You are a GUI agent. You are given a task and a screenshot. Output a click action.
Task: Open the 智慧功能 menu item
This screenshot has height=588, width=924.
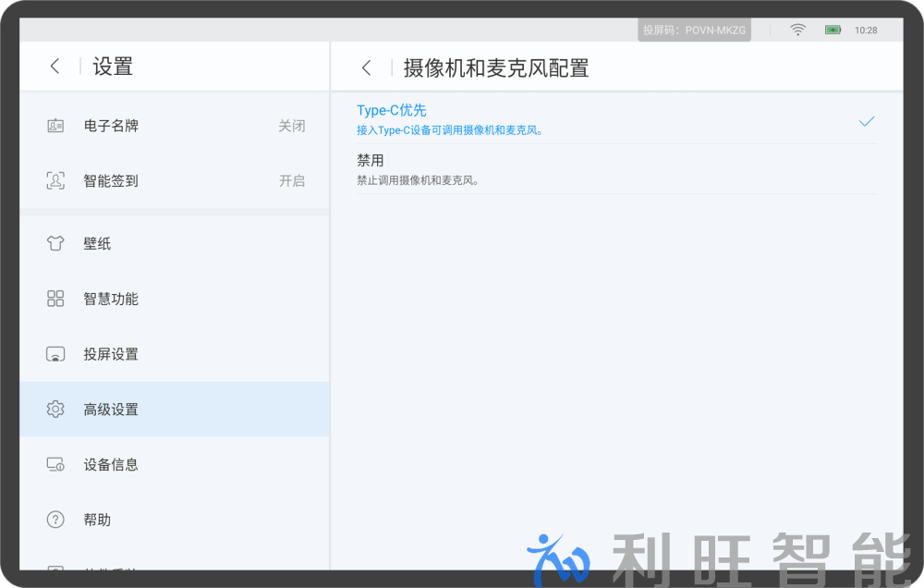[x=175, y=299]
